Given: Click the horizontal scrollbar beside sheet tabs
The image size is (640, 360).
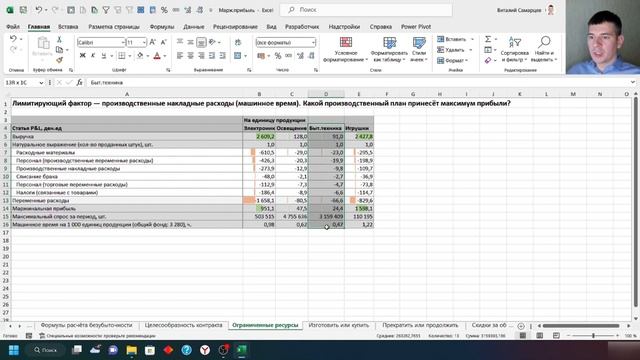Looking at the screenshot, I should click(581, 326).
